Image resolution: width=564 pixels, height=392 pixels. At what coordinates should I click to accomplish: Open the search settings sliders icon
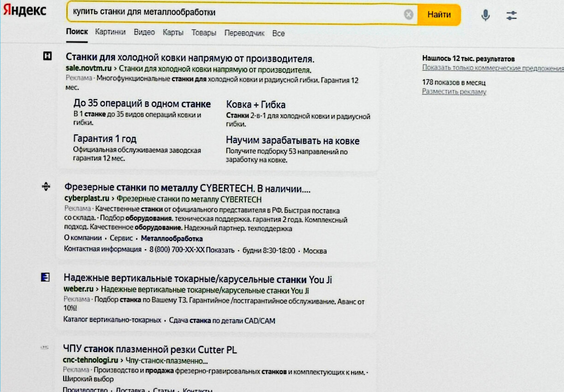point(511,14)
